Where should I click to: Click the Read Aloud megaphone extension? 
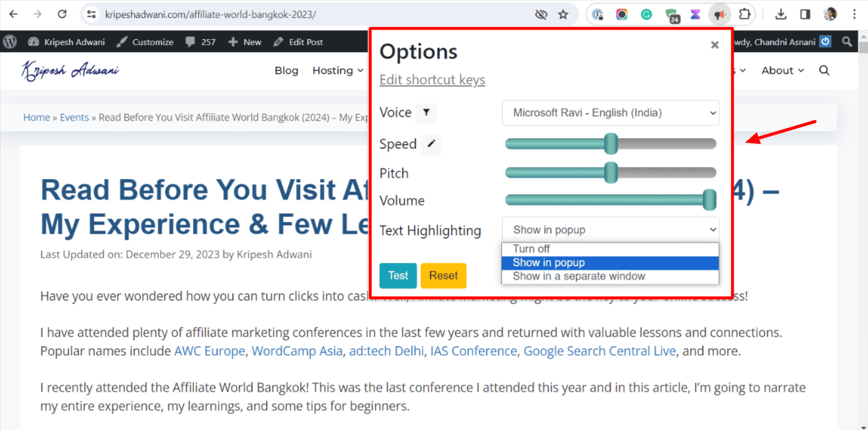719,14
